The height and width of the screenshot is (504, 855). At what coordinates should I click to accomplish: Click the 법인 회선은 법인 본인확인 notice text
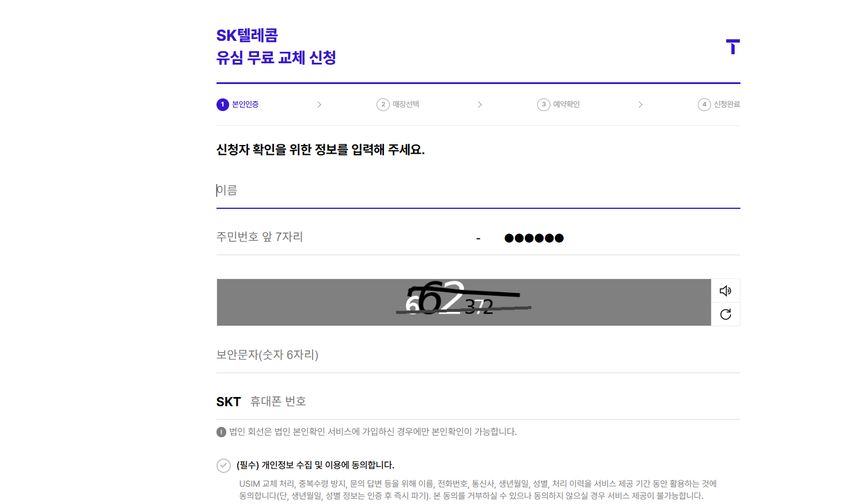[x=373, y=432]
